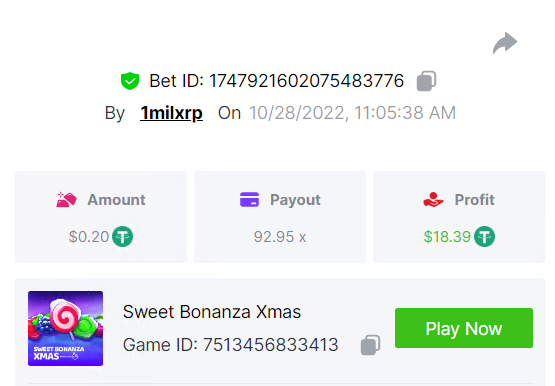Click the green verified shield icon
Image resolution: width=555 pixels, height=386 pixels.
[x=130, y=81]
